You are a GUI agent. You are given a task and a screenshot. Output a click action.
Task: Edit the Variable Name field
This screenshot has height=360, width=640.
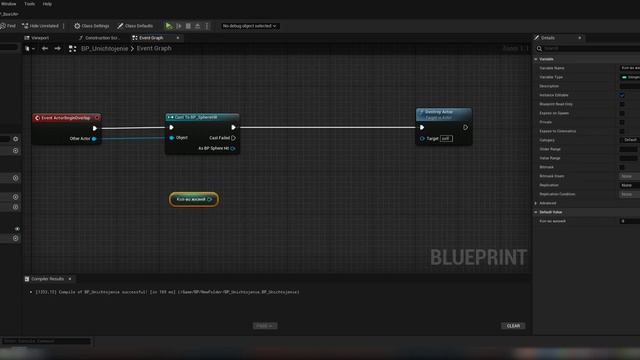630,68
